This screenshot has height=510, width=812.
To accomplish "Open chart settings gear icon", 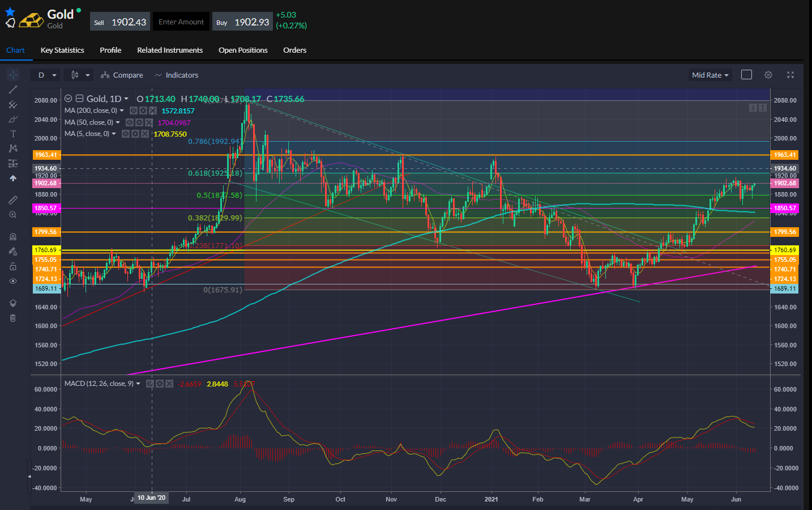I will 768,75.
